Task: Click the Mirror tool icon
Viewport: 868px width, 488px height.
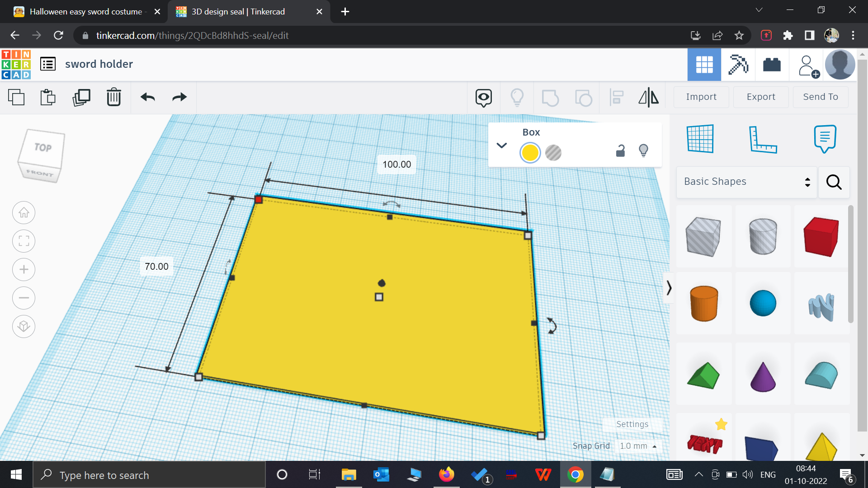Action: 648,97
